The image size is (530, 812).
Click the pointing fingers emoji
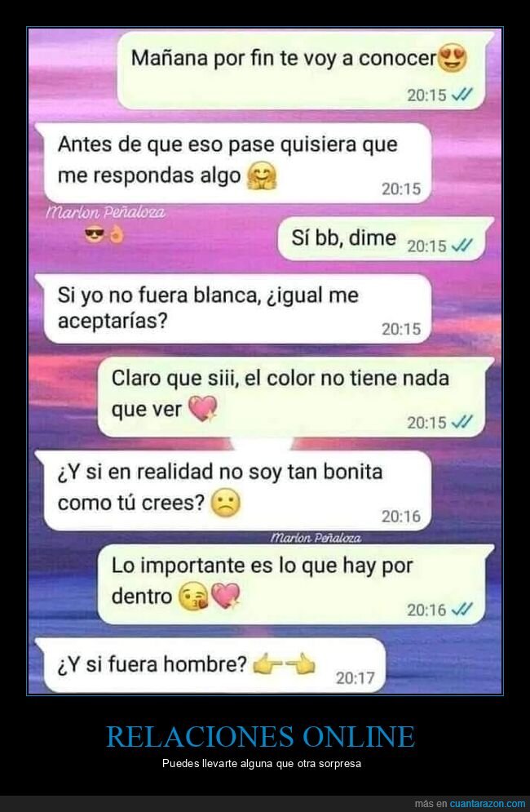point(284,663)
